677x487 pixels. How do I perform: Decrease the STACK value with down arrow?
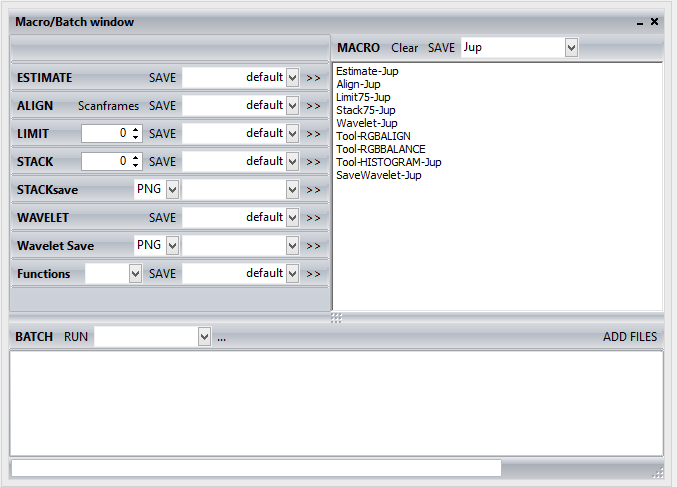pyautogui.click(x=136, y=166)
